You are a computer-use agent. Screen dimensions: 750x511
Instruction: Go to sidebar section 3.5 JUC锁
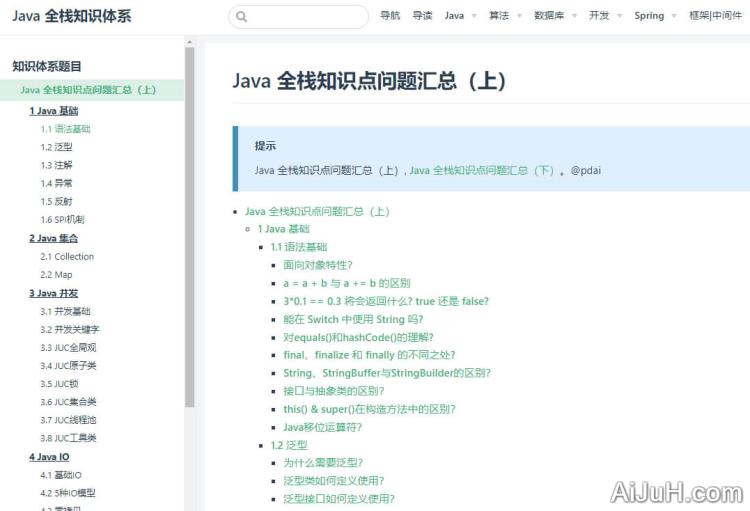60,384
